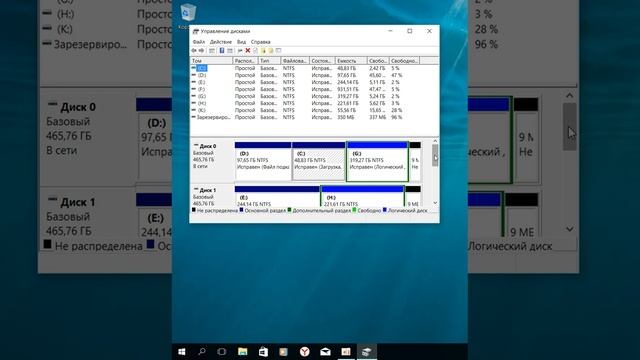Click the disk pane scrollbar up arrow
This screenshot has width=640, height=360.
(435, 141)
